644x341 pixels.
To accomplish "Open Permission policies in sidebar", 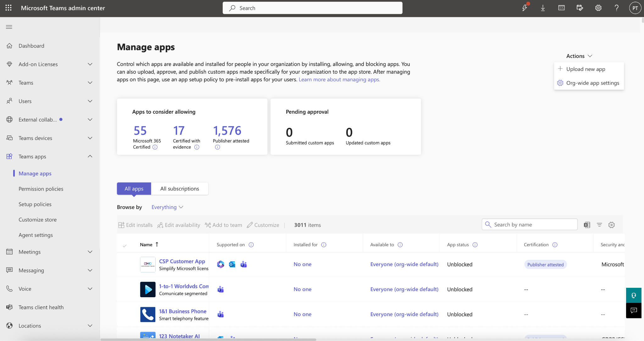I will coord(41,189).
